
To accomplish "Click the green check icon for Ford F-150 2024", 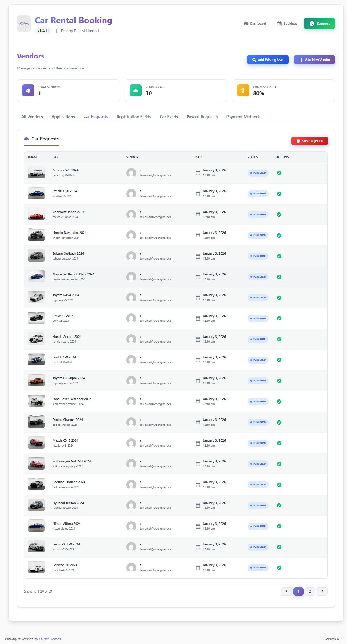I will [x=279, y=360].
